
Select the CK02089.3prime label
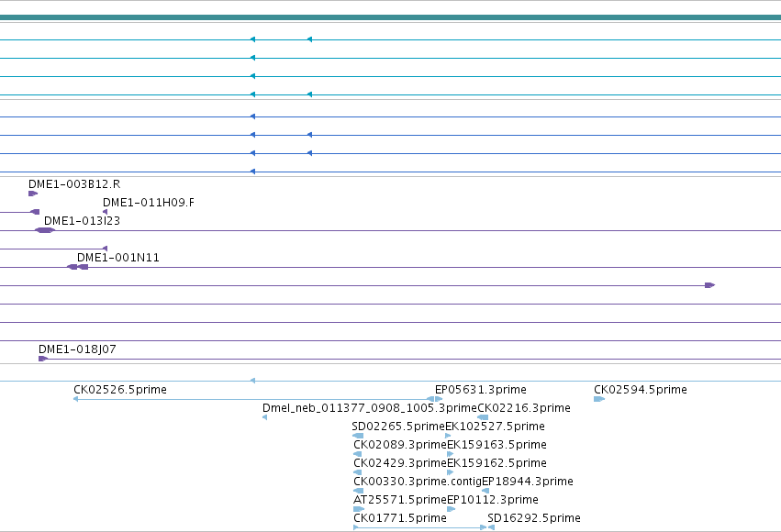(x=400, y=445)
